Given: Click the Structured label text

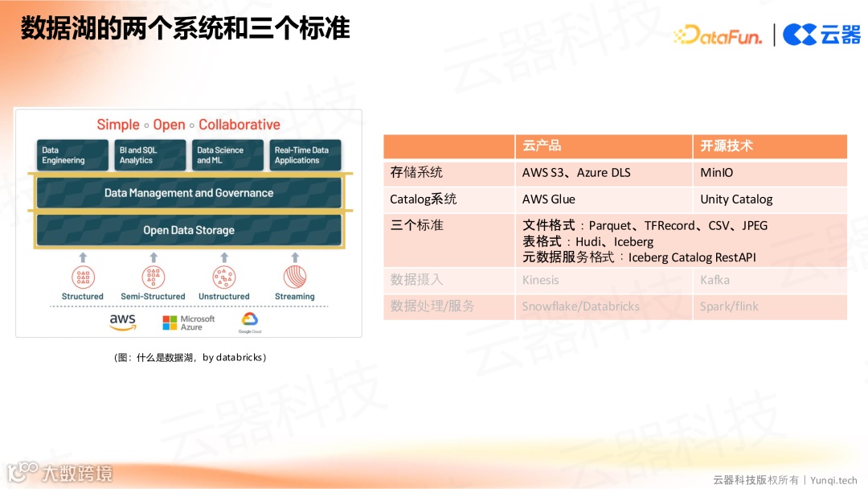Looking at the screenshot, I should pyautogui.click(x=83, y=296).
